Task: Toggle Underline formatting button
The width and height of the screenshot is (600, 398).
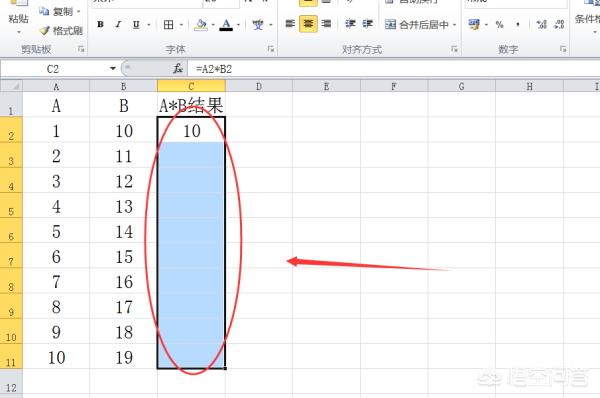Action: tap(136, 24)
